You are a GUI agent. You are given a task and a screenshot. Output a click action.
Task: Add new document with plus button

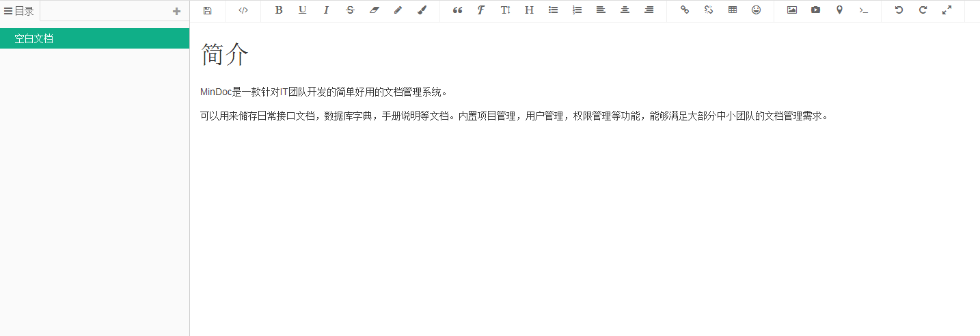pyautogui.click(x=177, y=11)
